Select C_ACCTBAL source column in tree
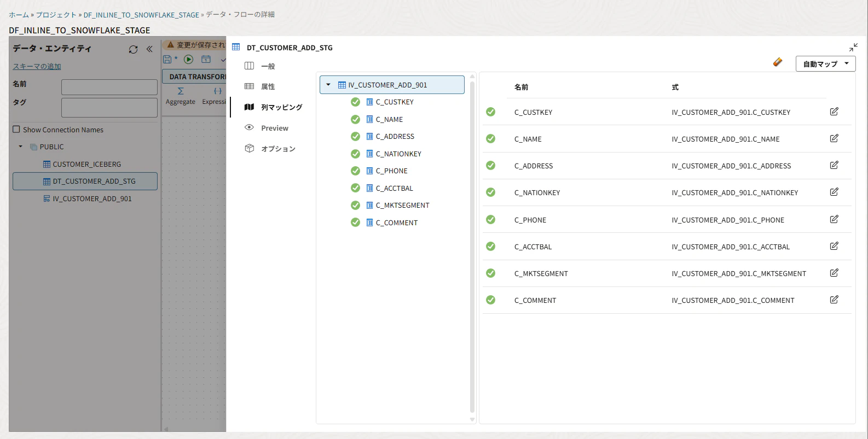 (394, 188)
